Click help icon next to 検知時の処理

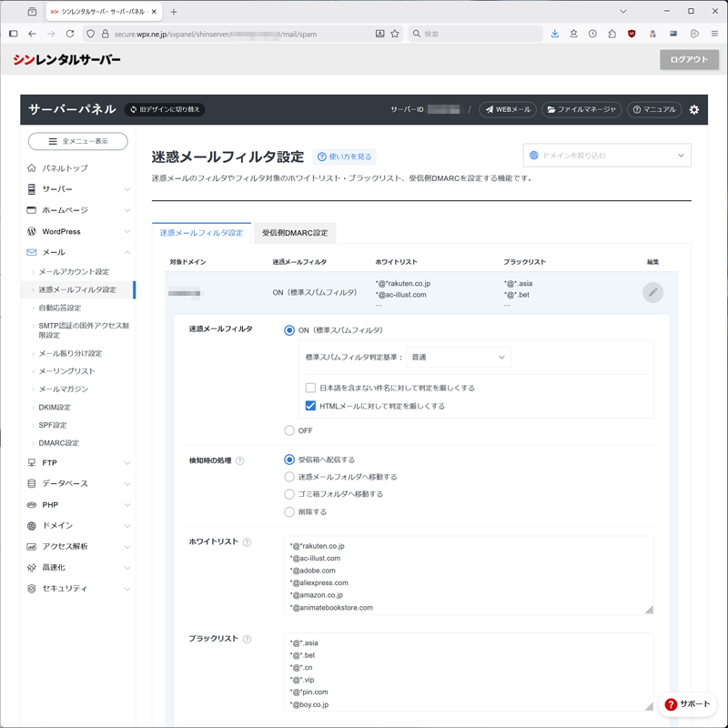(x=240, y=460)
